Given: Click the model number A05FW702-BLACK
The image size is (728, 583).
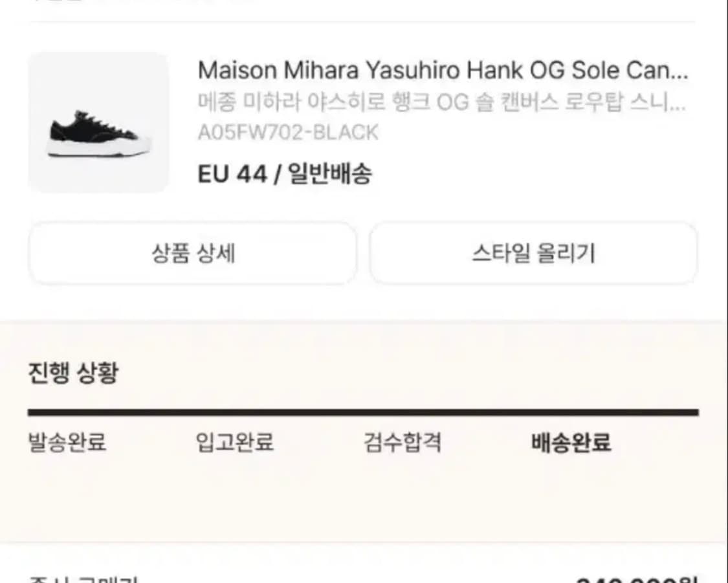Looking at the screenshot, I should point(288,132).
